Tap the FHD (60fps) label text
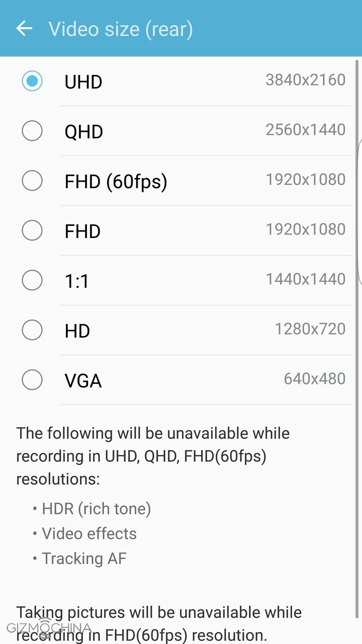Image resolution: width=362 pixels, height=644 pixels. pos(116,181)
